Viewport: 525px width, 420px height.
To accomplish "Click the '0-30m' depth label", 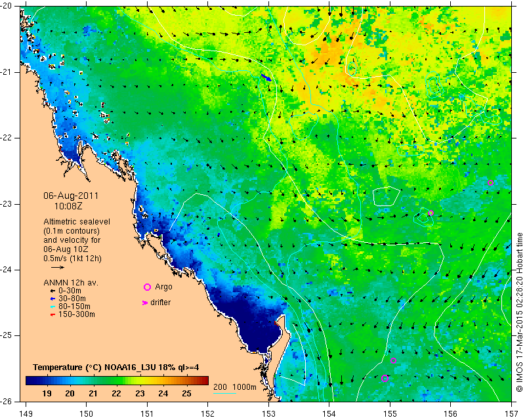I will tap(70, 291).
